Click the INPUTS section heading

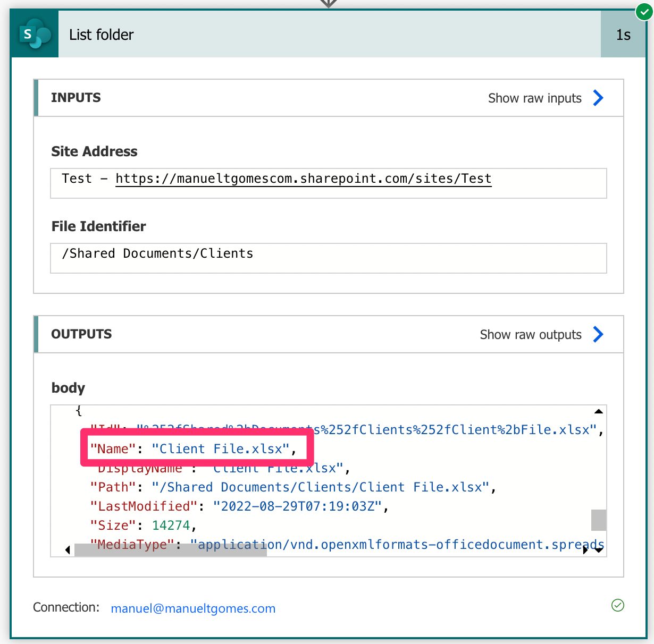(76, 98)
